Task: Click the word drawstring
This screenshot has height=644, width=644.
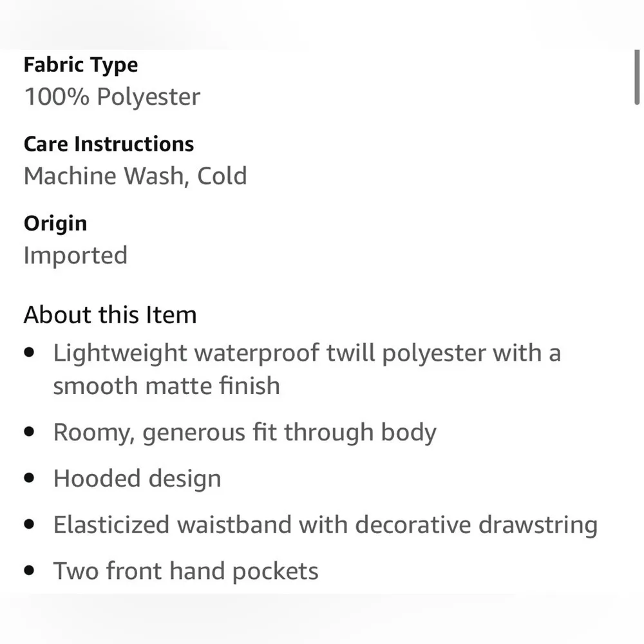Action: pos(538,525)
